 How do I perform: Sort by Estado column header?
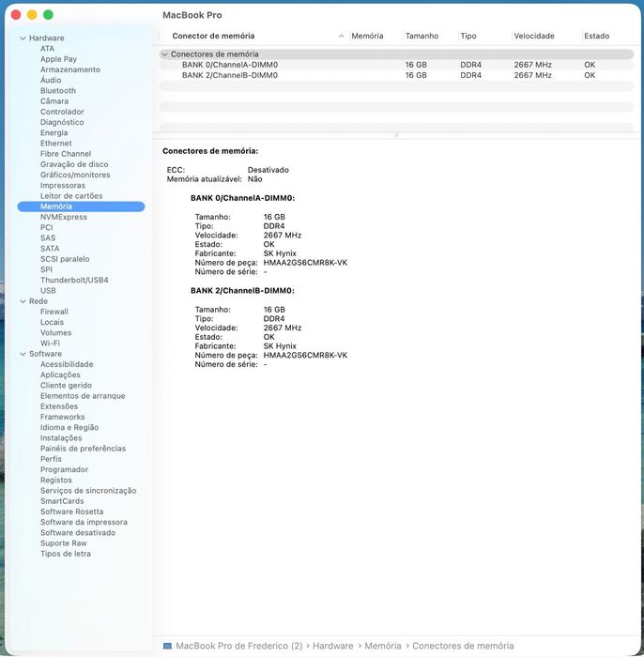click(x=597, y=36)
